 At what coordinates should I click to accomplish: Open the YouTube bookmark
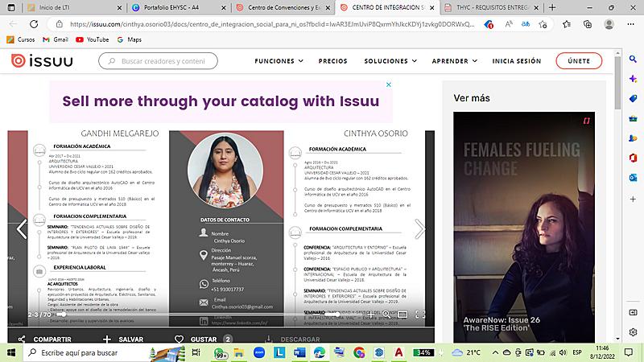tap(93, 39)
